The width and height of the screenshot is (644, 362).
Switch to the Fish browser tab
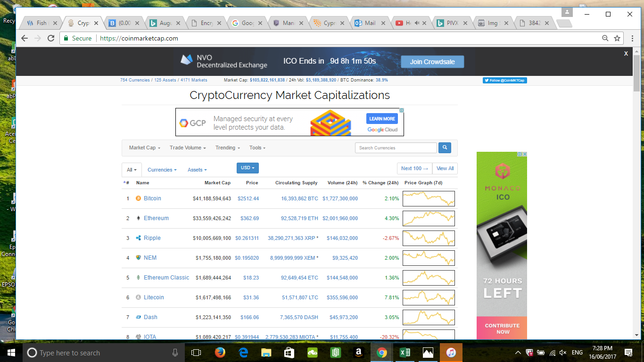42,23
